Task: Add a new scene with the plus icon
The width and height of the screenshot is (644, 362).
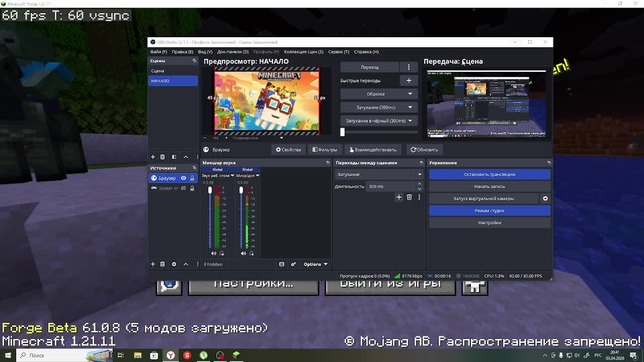Action: point(153,157)
